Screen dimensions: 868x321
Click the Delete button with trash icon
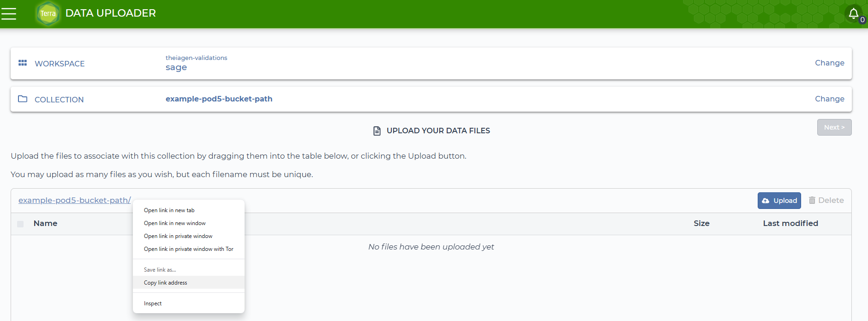coord(826,201)
